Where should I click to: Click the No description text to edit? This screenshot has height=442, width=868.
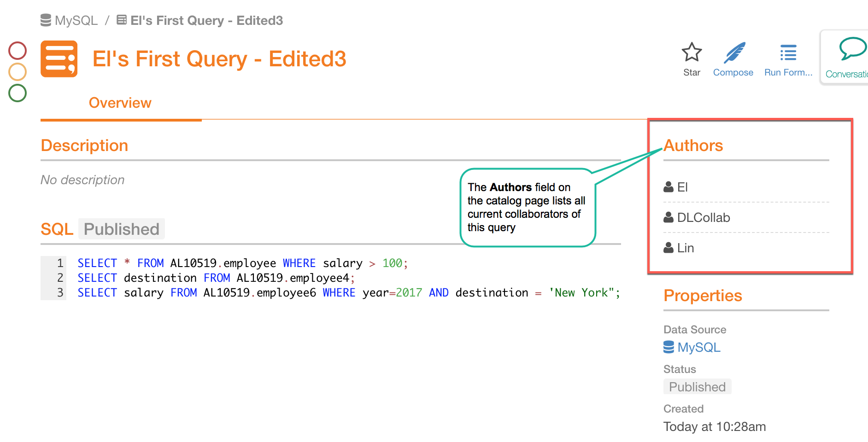[x=82, y=180]
